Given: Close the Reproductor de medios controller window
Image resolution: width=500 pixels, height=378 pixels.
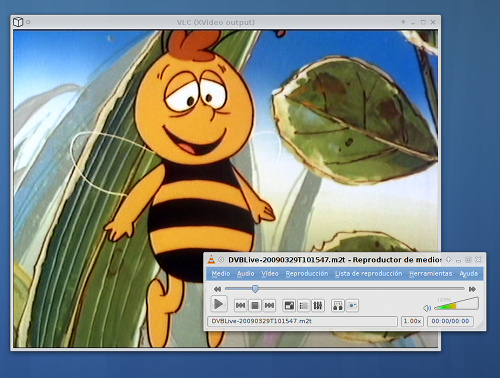Looking at the screenshot, I should coord(479,259).
